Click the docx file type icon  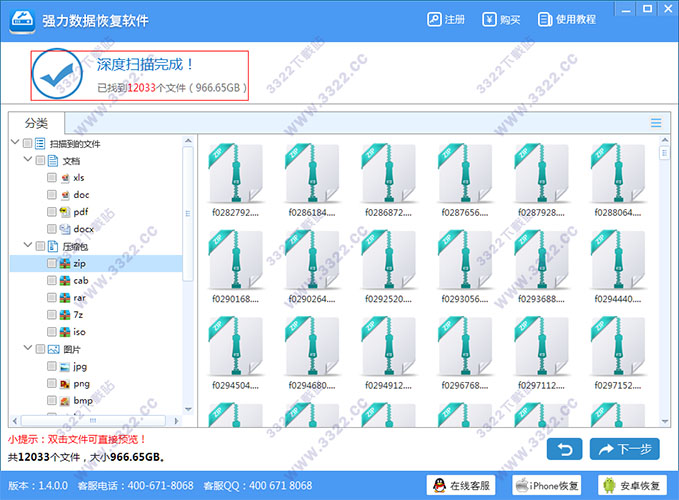tap(65, 229)
